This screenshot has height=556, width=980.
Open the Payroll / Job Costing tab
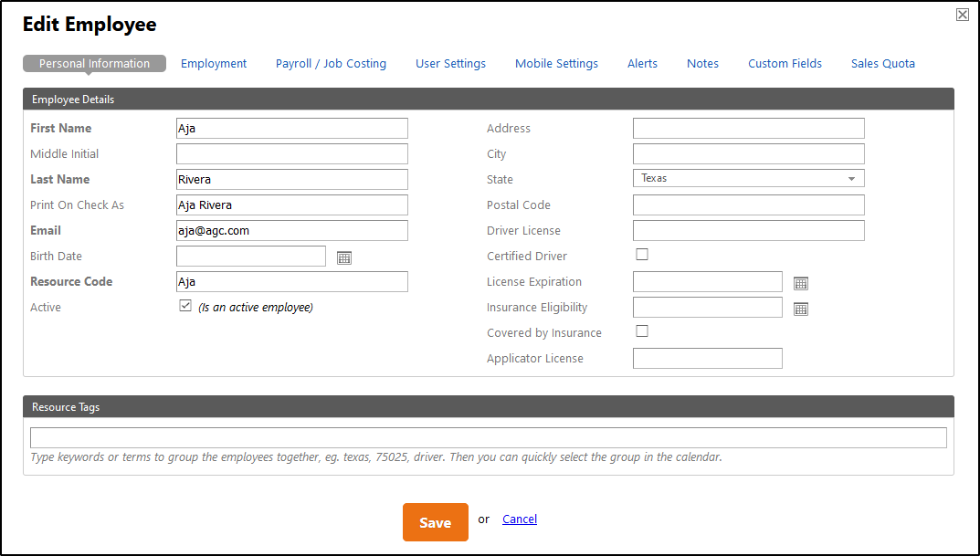click(331, 64)
